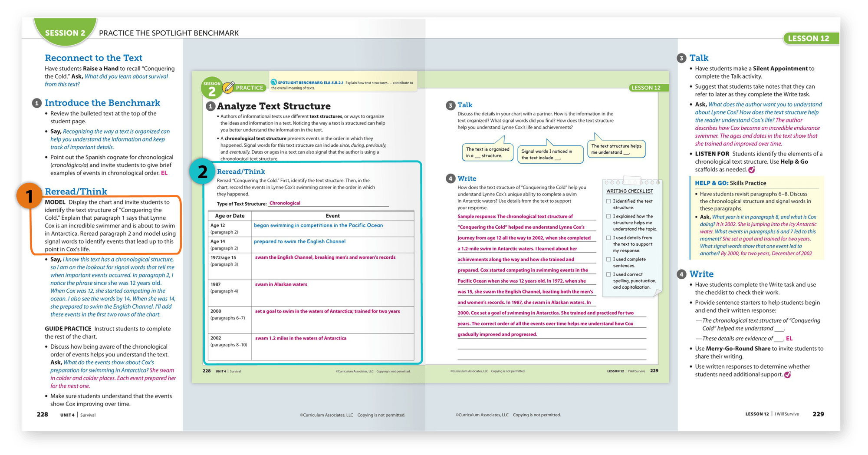Click 'MODEL' label in teacher notes

tap(55, 202)
